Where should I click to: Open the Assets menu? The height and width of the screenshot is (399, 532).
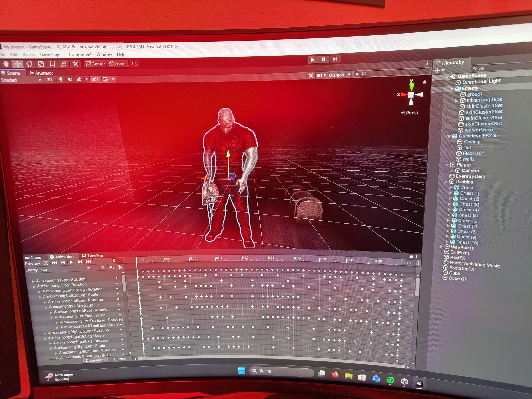tap(29, 54)
